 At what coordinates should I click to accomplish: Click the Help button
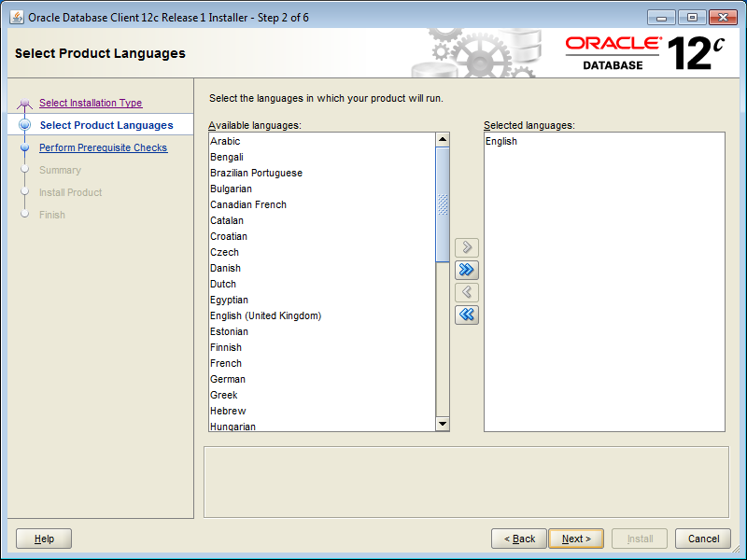pyautogui.click(x=44, y=539)
